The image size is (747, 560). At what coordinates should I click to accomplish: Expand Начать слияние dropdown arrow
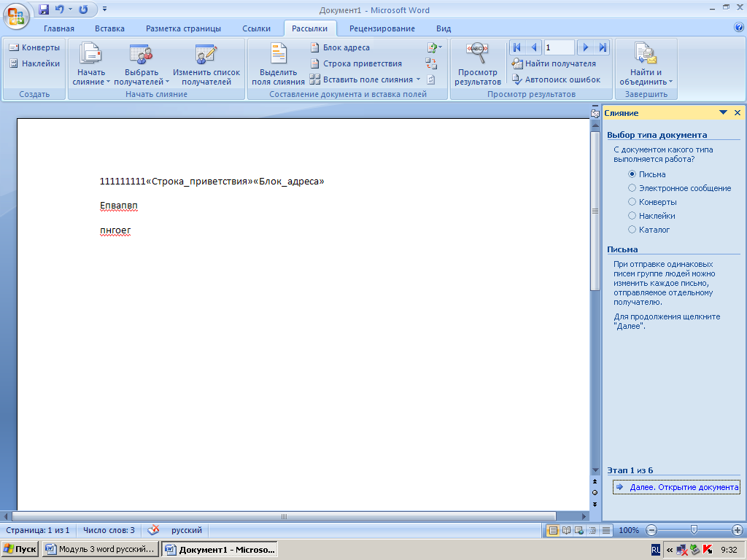point(108,82)
